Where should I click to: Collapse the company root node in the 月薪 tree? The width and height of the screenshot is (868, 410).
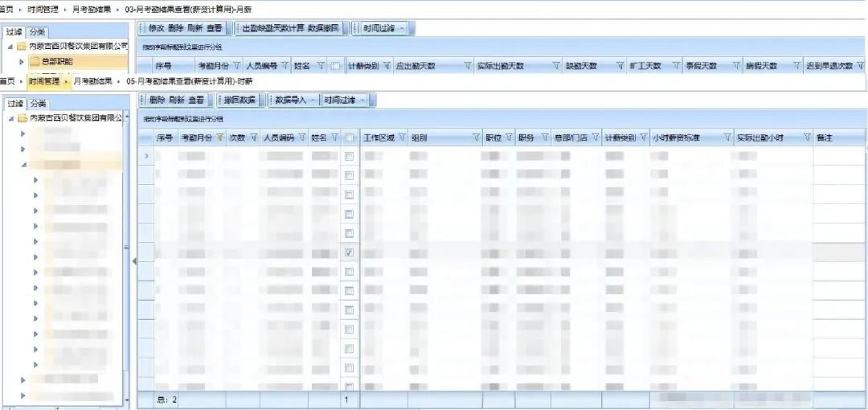[10, 47]
